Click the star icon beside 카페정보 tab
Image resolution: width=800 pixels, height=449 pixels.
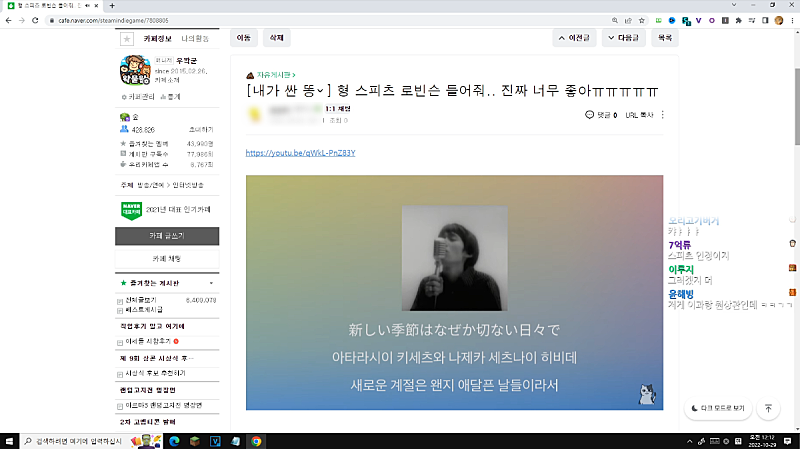pyautogui.click(x=127, y=38)
